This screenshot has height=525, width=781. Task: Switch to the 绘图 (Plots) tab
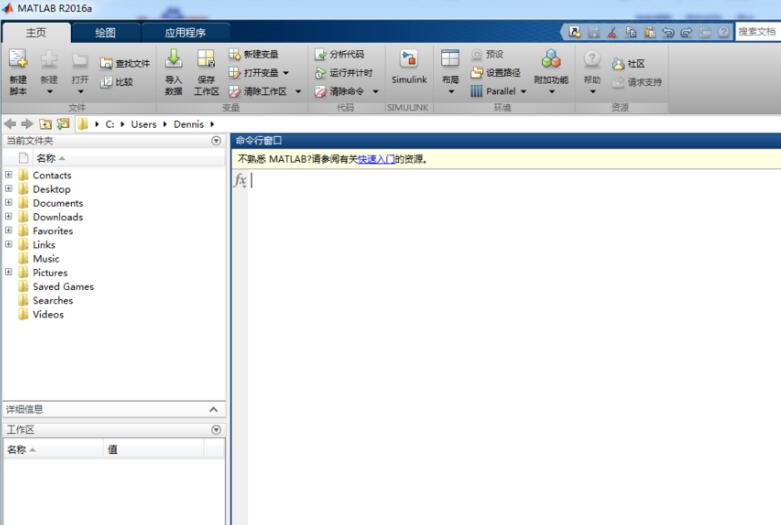point(105,32)
